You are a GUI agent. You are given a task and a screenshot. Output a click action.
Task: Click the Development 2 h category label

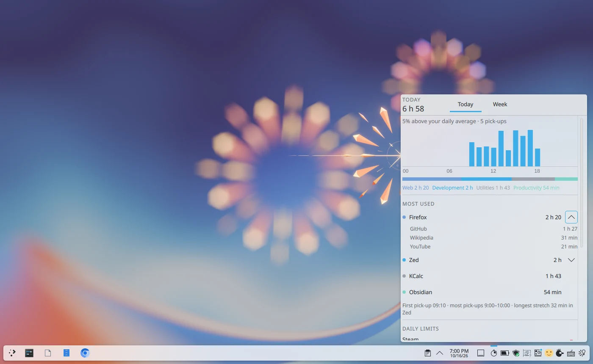coord(452,188)
